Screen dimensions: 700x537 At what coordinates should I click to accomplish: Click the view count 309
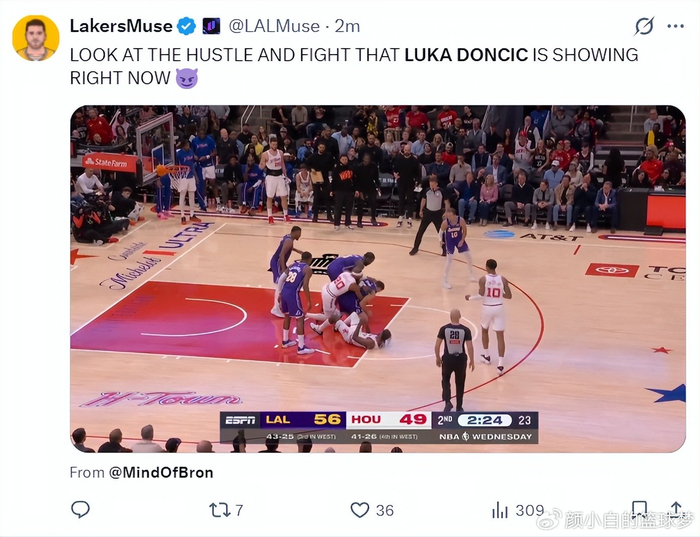tap(529, 510)
